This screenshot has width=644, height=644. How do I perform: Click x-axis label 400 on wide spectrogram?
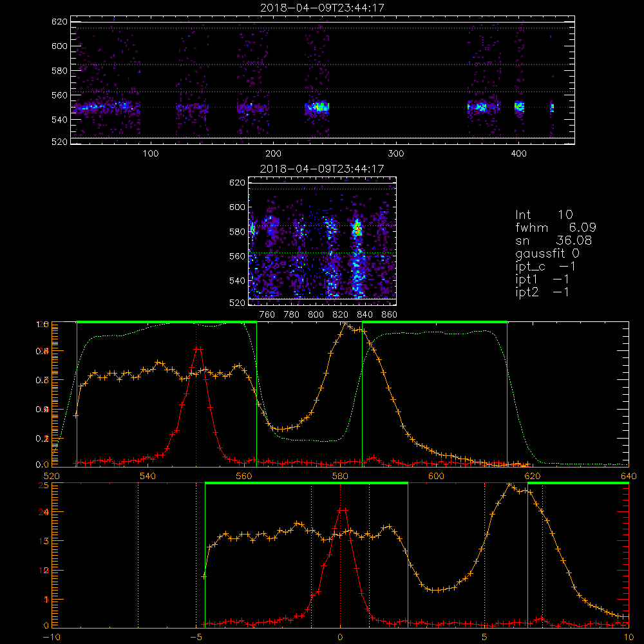click(x=518, y=154)
